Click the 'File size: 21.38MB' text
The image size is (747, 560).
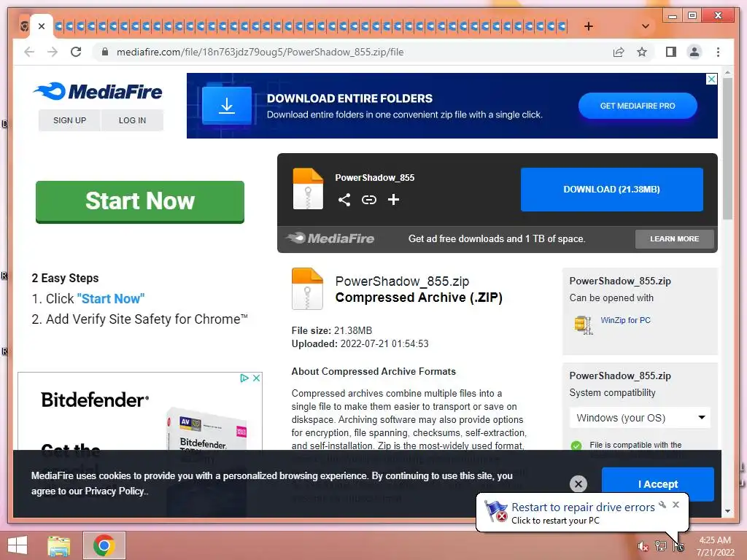[332, 330]
